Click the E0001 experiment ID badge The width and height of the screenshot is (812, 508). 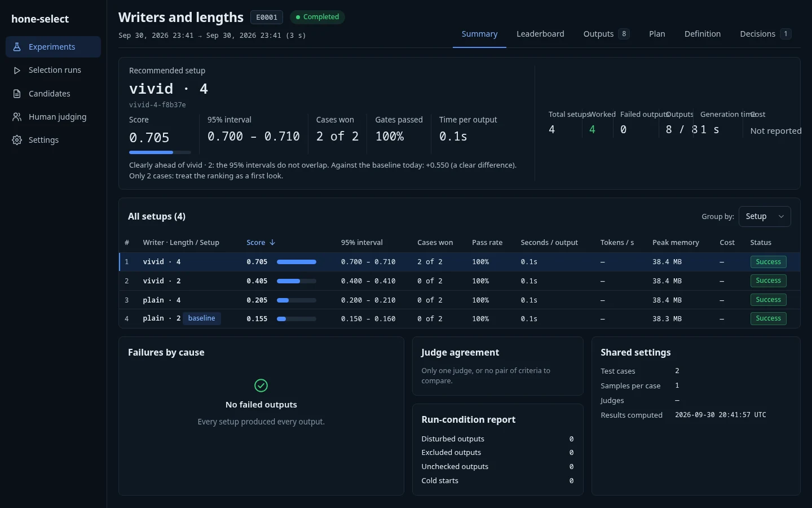coord(267,17)
